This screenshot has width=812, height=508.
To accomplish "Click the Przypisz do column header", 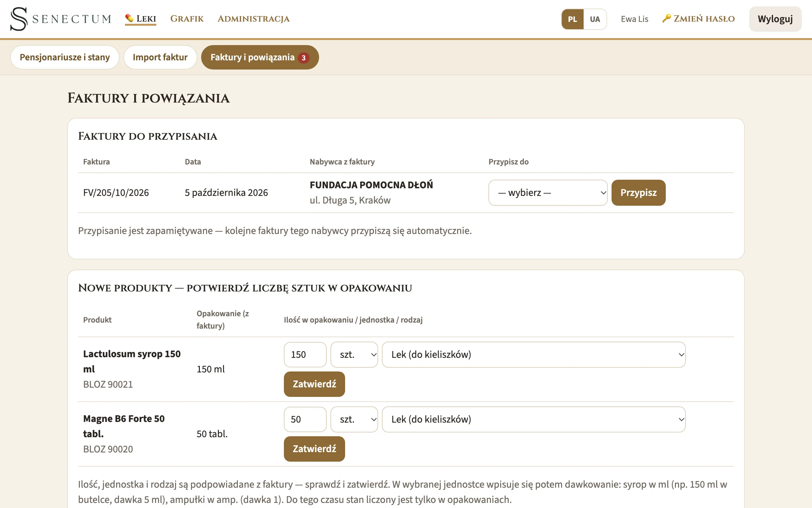I will (x=508, y=162).
